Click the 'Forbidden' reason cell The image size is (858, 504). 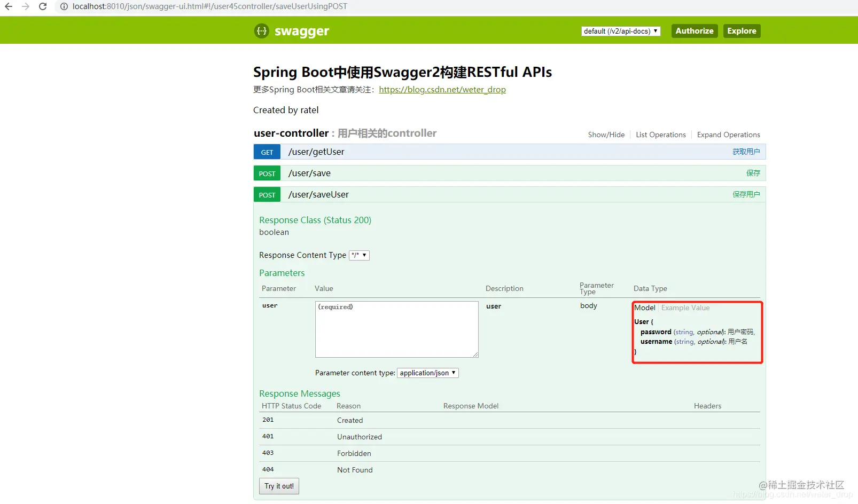point(354,454)
